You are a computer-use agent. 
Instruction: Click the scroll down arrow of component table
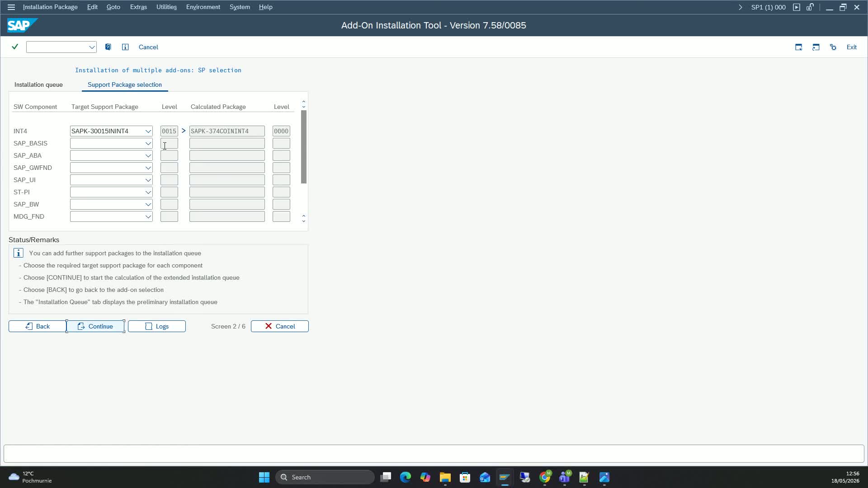click(x=304, y=221)
